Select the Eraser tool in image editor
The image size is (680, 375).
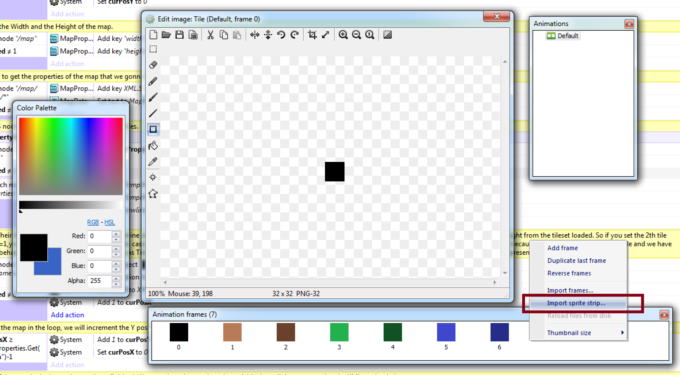[153, 65]
